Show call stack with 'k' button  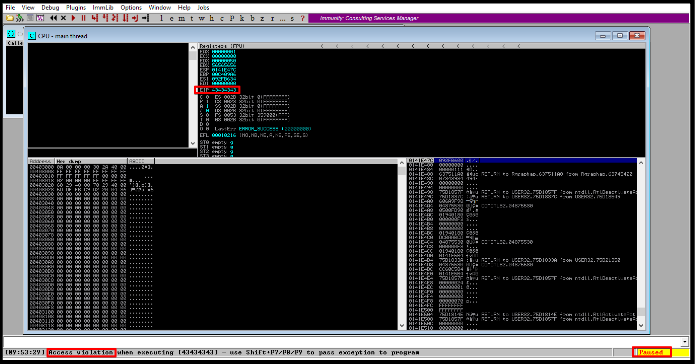242,18
